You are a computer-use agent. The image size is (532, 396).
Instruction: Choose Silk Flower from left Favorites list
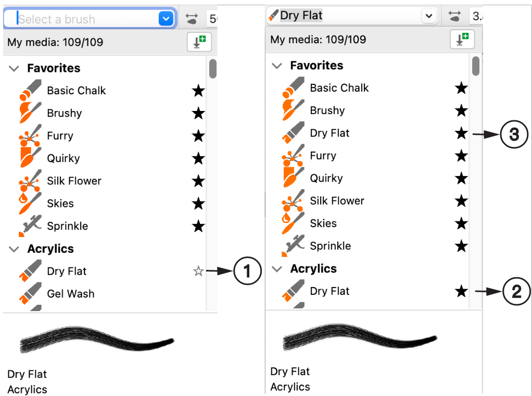tap(74, 181)
